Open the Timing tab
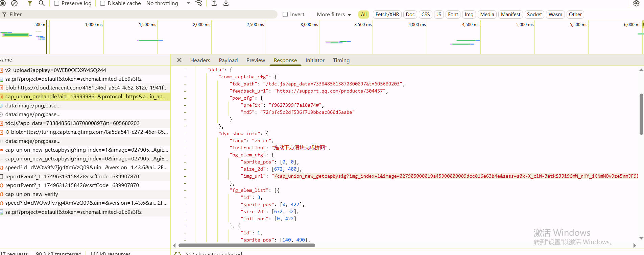The image size is (644, 255). tap(341, 60)
